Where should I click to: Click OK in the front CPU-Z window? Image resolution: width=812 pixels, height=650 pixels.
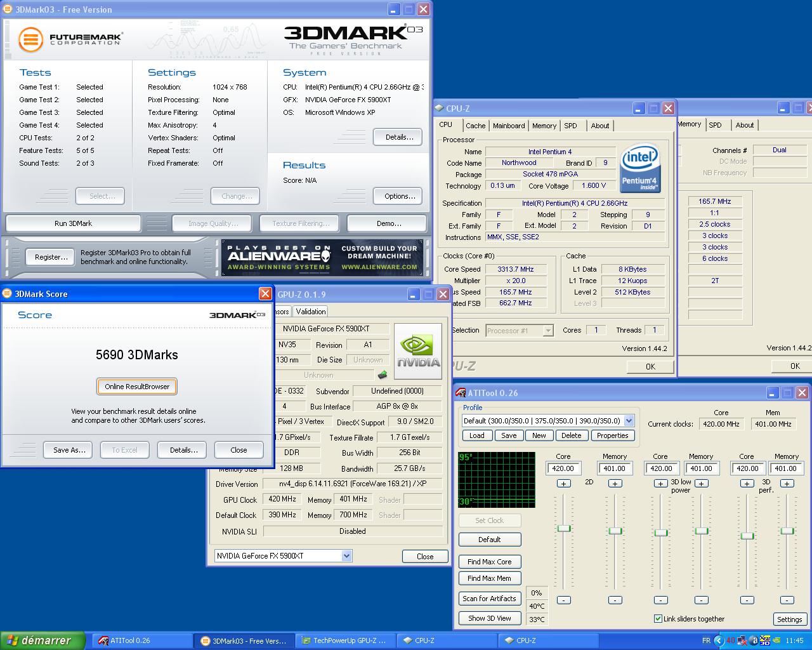tap(650, 366)
